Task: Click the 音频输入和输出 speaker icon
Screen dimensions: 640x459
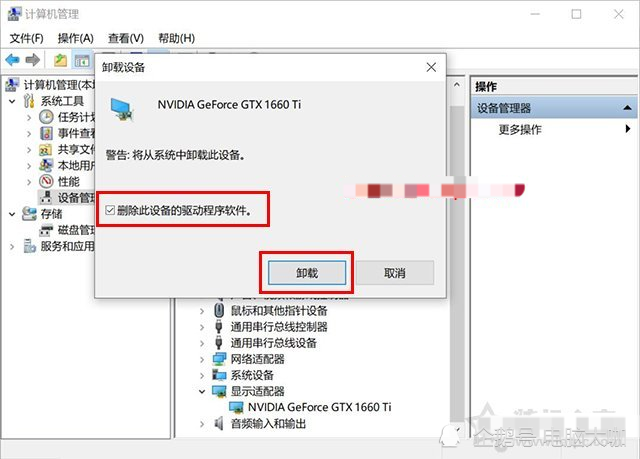Action: click(219, 424)
